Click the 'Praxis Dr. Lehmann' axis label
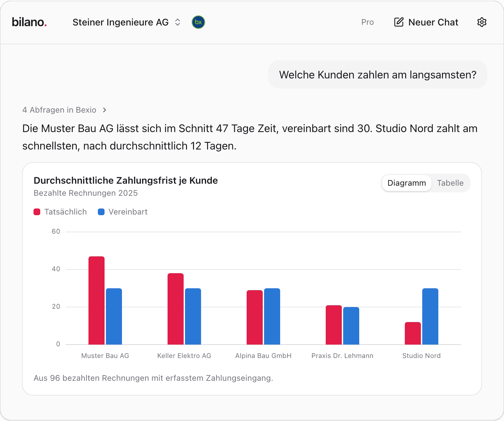Screen dimensions: 504x421 click(342, 356)
